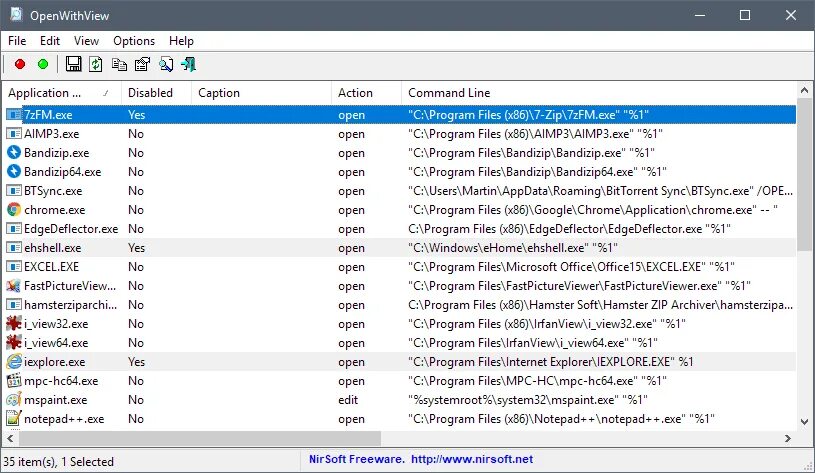This screenshot has width=815, height=473.
Task: Click the green Enable Selected Items icon
Action: [x=43, y=64]
